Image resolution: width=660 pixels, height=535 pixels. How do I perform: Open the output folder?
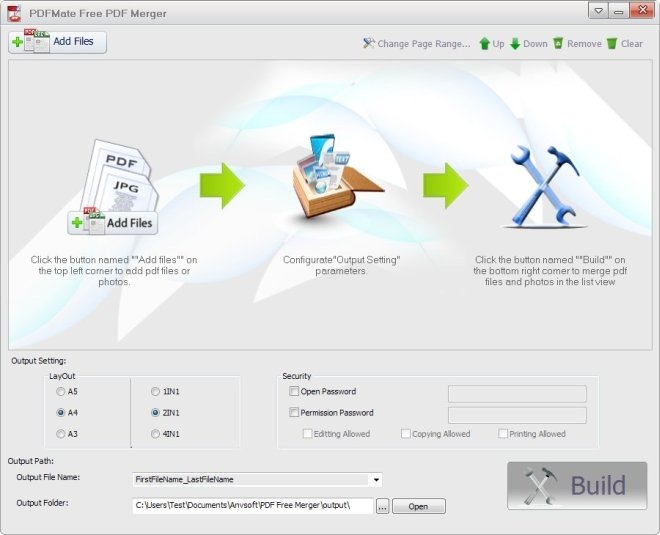(x=418, y=506)
